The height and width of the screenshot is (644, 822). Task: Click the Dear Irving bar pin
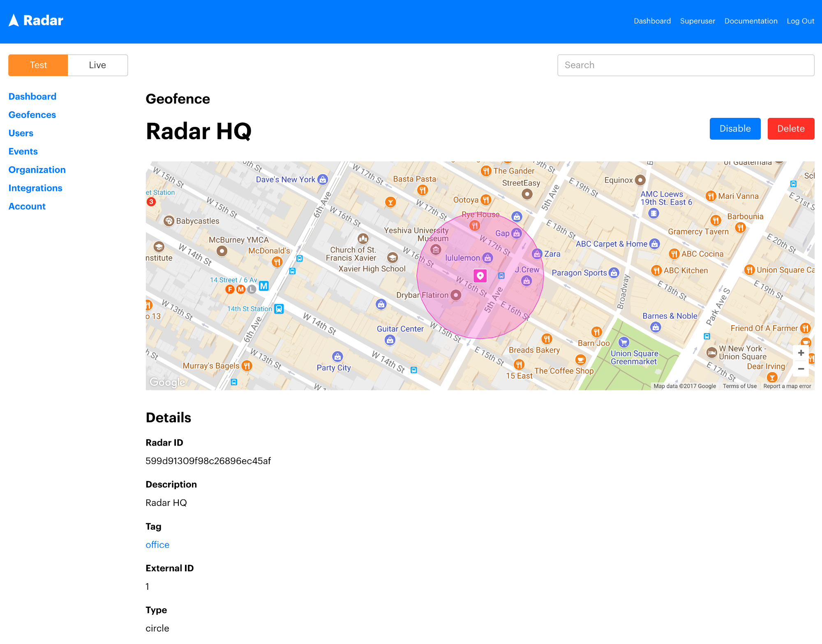[772, 377]
